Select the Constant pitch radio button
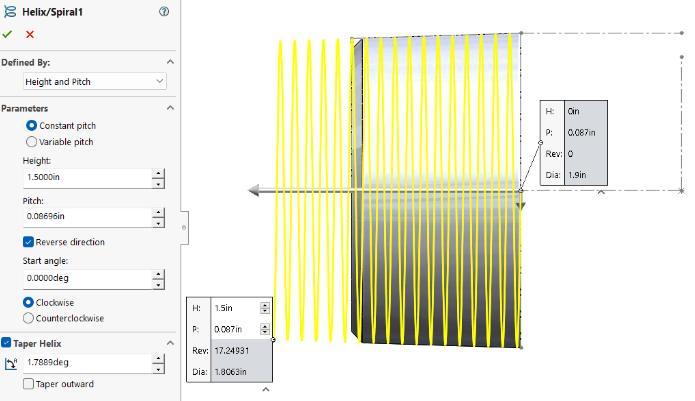Viewport: 695px width, 401px height. [31, 126]
